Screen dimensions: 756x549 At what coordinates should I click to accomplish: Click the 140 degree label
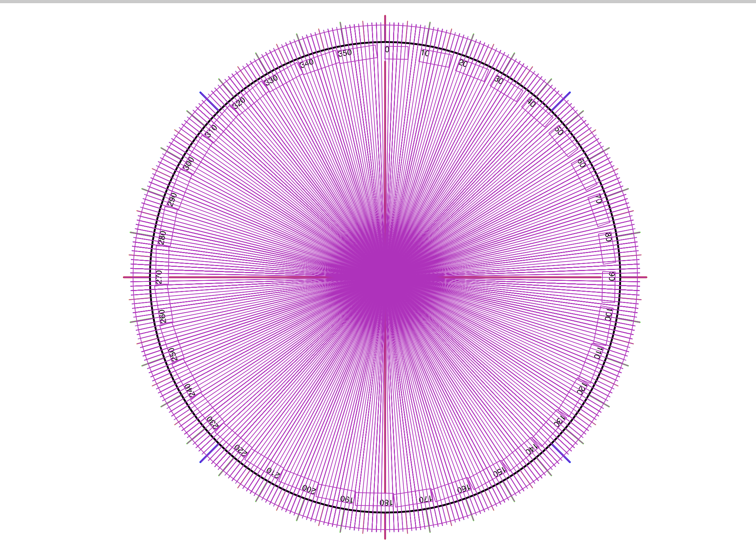click(x=532, y=449)
